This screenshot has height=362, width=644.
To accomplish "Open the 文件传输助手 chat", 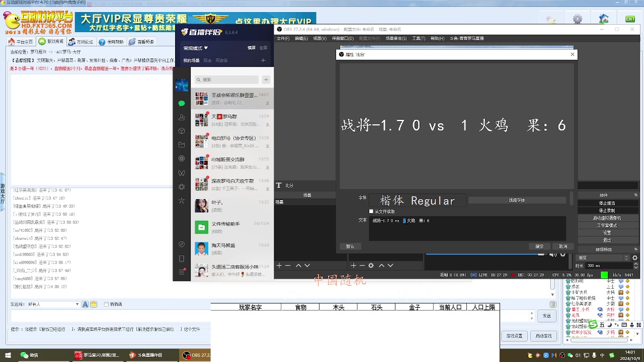I will click(x=232, y=227).
